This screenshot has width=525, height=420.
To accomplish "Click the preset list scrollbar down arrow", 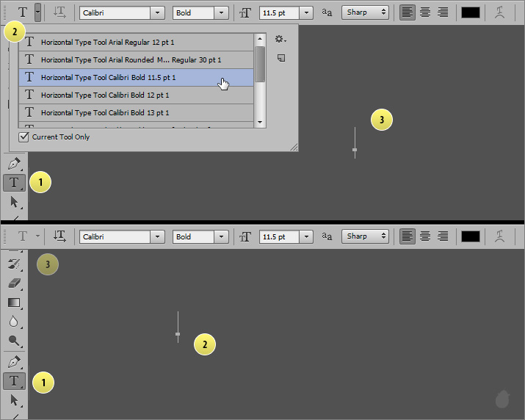I will [260, 122].
